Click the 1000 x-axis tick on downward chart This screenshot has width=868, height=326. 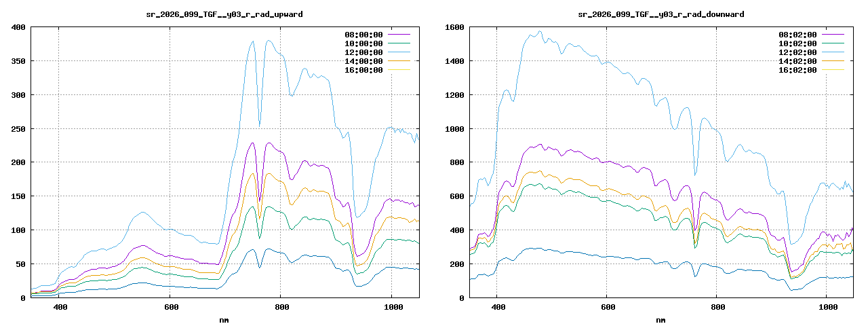pyautogui.click(x=827, y=308)
